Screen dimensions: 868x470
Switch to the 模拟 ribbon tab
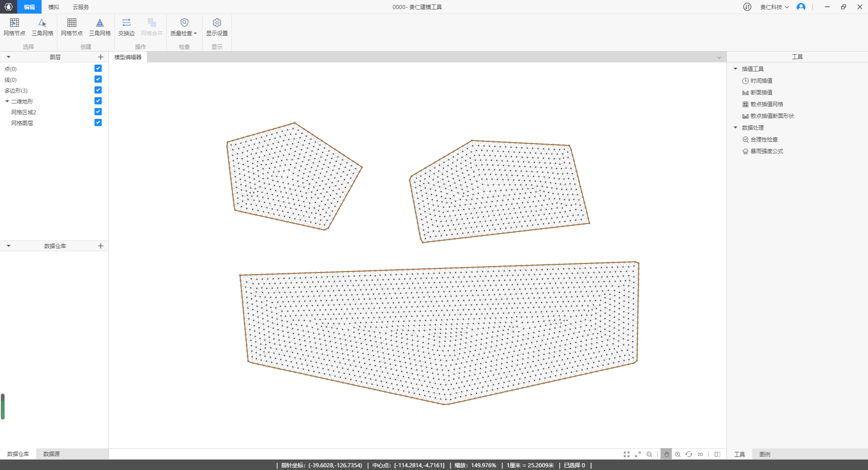[x=54, y=7]
